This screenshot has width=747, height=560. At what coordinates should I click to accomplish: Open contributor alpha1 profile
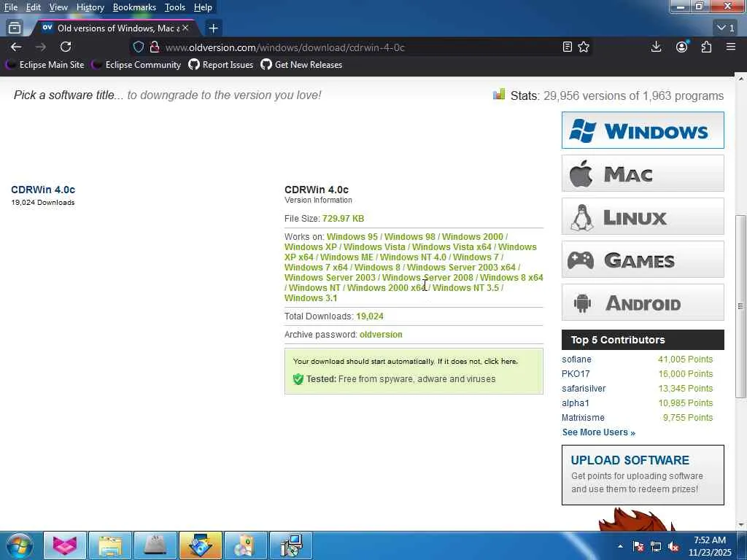[576, 403]
